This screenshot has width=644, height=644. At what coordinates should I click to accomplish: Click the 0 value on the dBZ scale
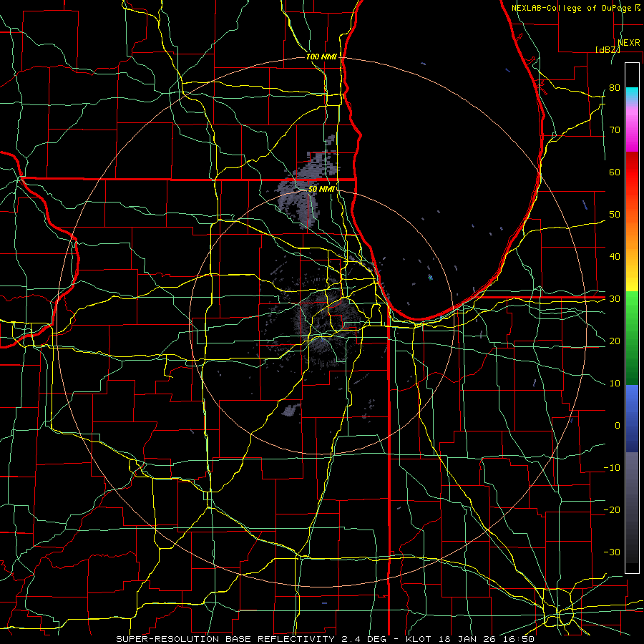(618, 426)
